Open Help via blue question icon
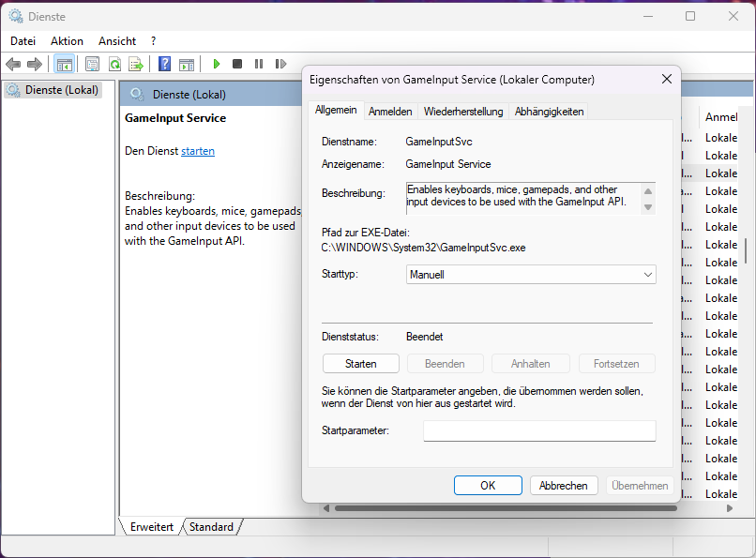Image resolution: width=756 pixels, height=558 pixels. 164,64
